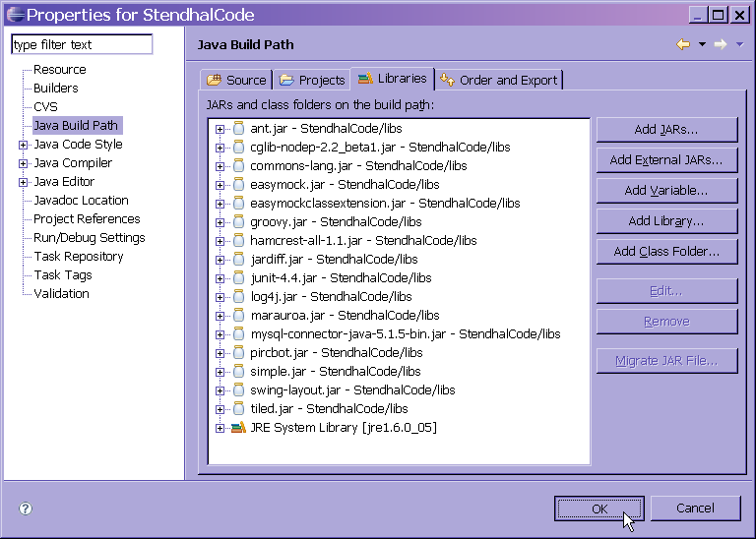Open the back history dropdown arrow
756x539 pixels.
(702, 44)
